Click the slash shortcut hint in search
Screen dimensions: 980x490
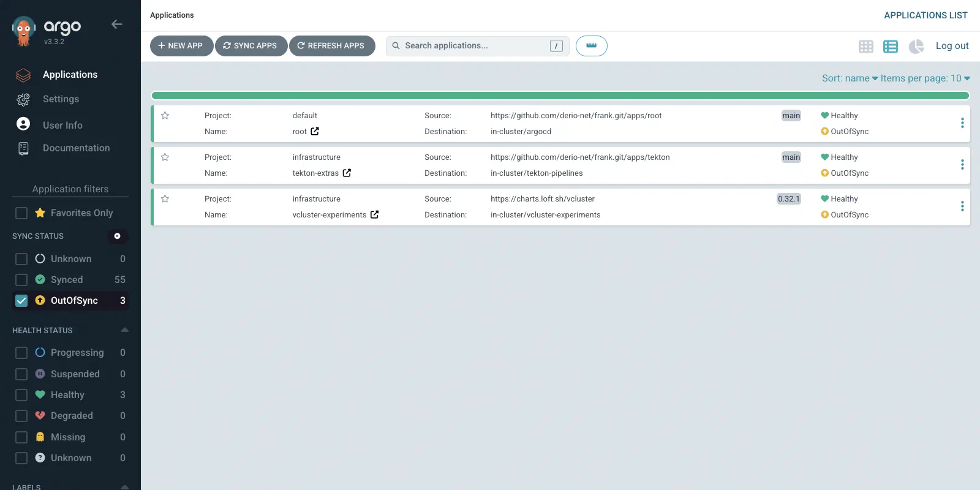pos(556,46)
